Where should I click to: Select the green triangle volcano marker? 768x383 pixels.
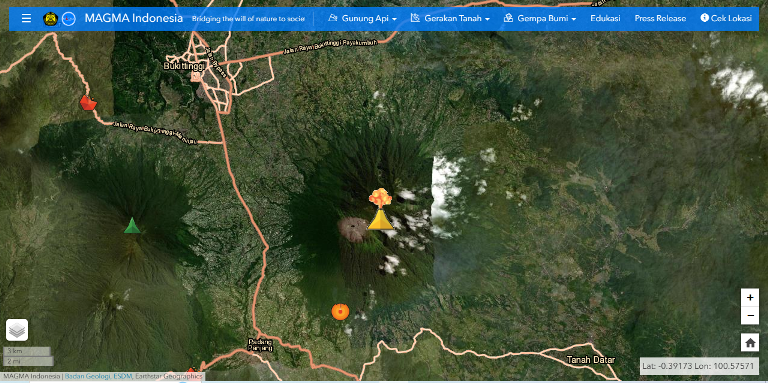(132, 225)
